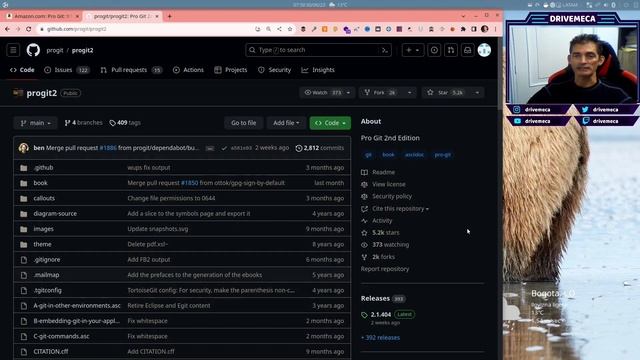The height and width of the screenshot is (360, 640).
Task: Open pull requests icon in header
Action: click(451, 50)
